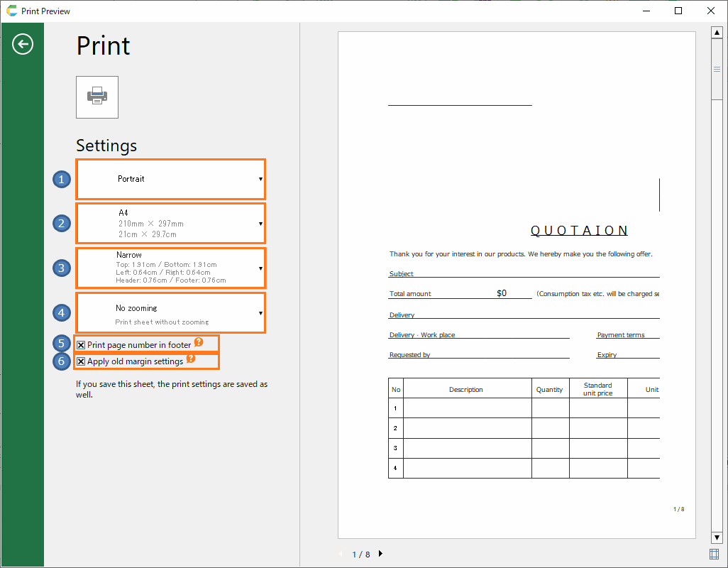Image resolution: width=728 pixels, height=568 pixels.
Task: Click the QUOTAION title in page preview
Action: [579, 231]
